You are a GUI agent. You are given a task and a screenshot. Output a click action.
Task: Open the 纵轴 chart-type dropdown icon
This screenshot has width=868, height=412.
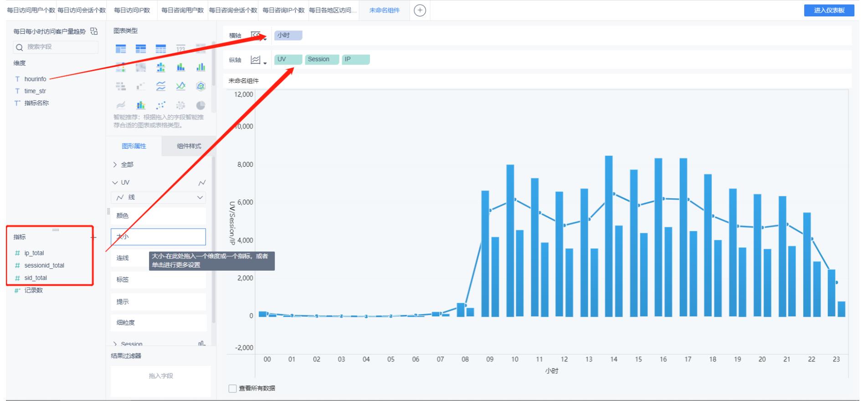click(x=258, y=60)
